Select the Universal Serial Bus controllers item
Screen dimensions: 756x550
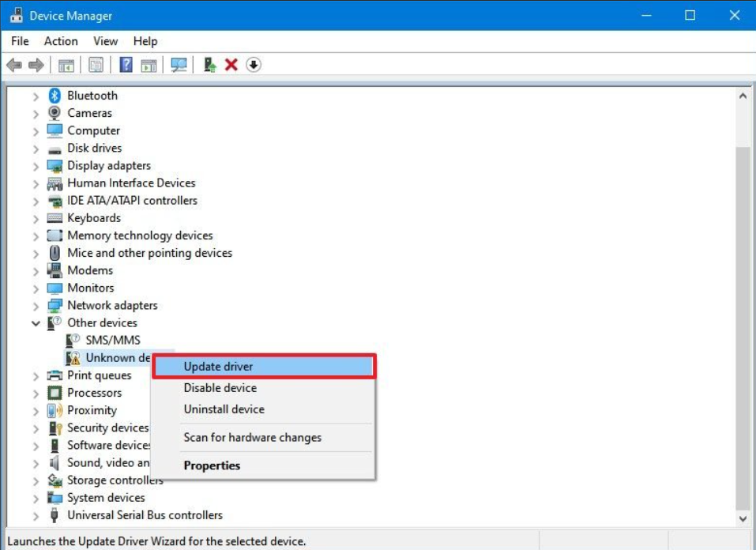[145, 515]
